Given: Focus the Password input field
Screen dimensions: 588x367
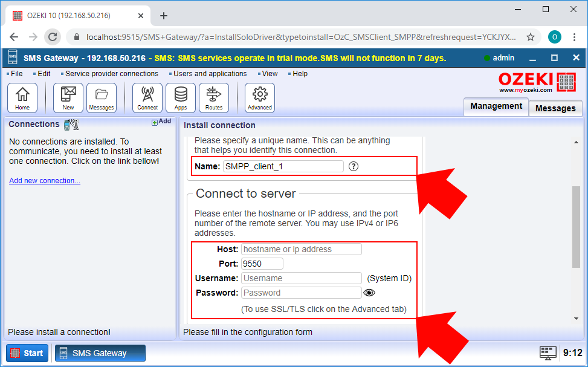Looking at the screenshot, I should pos(302,293).
